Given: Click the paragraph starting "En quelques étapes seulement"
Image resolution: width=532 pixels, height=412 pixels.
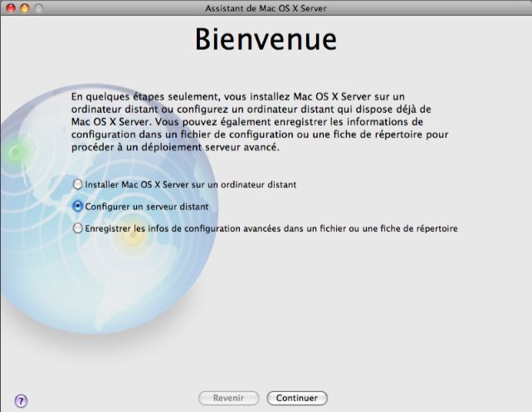Looking at the screenshot, I should 260,122.
